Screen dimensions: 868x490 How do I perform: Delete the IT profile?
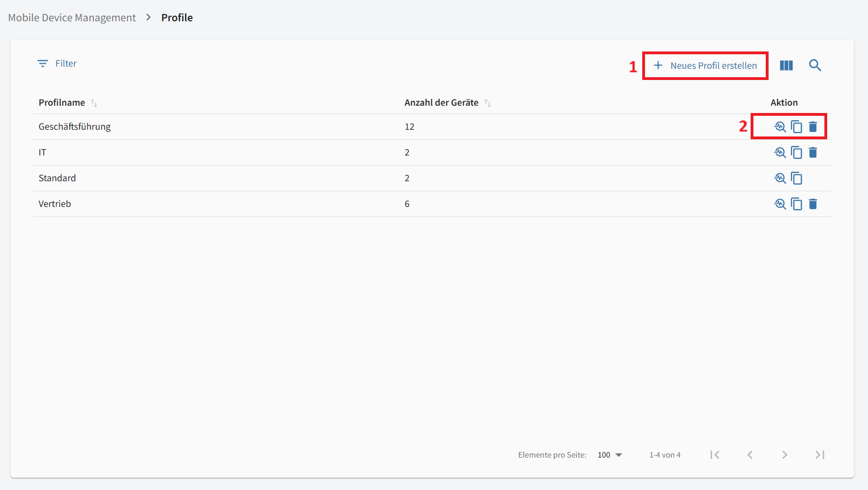(813, 153)
